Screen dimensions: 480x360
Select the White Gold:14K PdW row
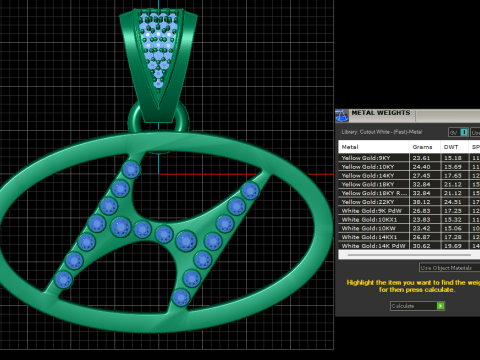[409, 246]
